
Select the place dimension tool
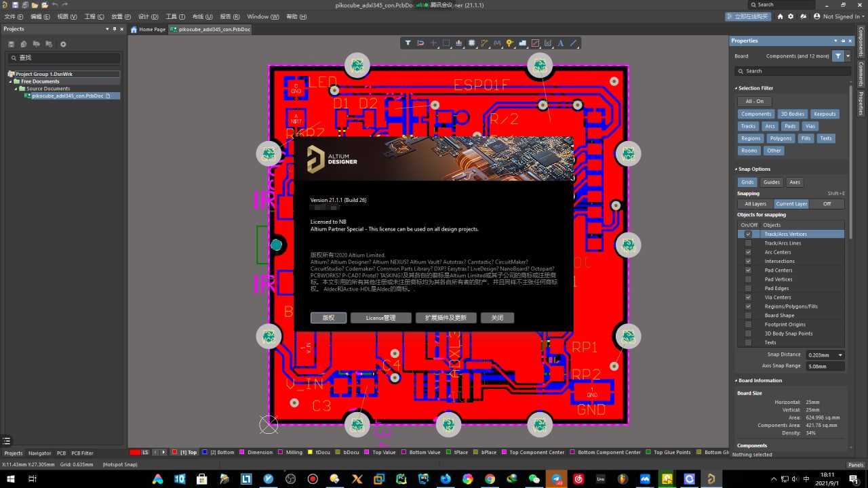(x=548, y=43)
